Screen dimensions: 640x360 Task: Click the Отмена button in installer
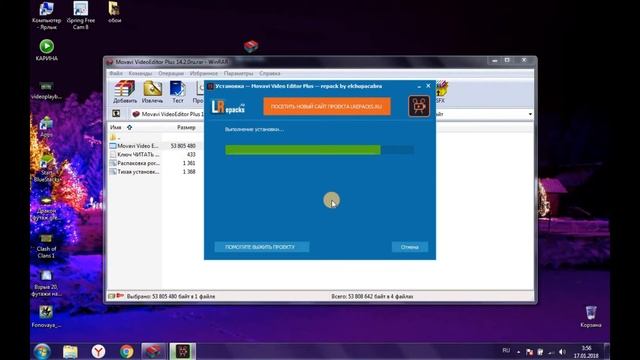click(410, 247)
